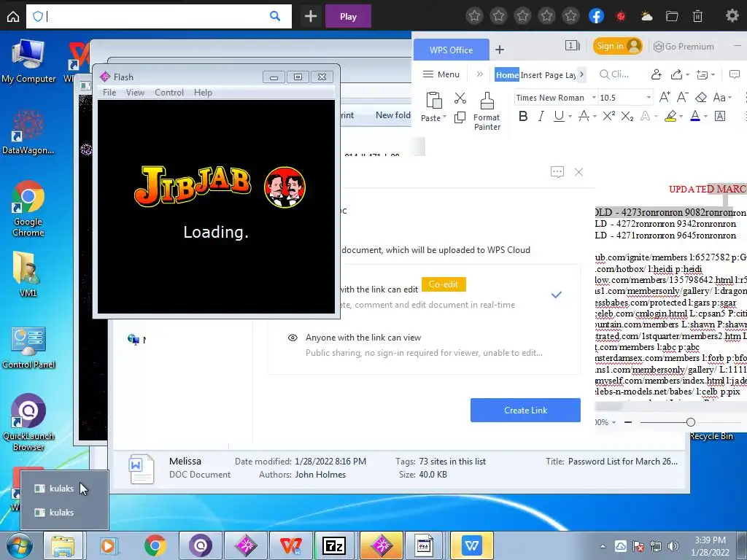Open the VM1 folder on desktop
The height and width of the screenshot is (560, 747).
[28, 274]
